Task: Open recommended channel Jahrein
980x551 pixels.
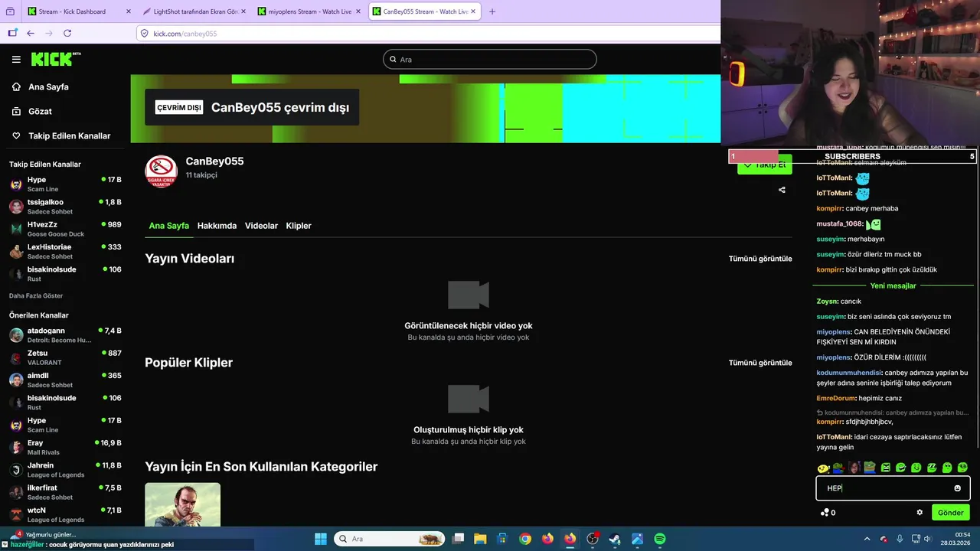Action: coord(65,469)
